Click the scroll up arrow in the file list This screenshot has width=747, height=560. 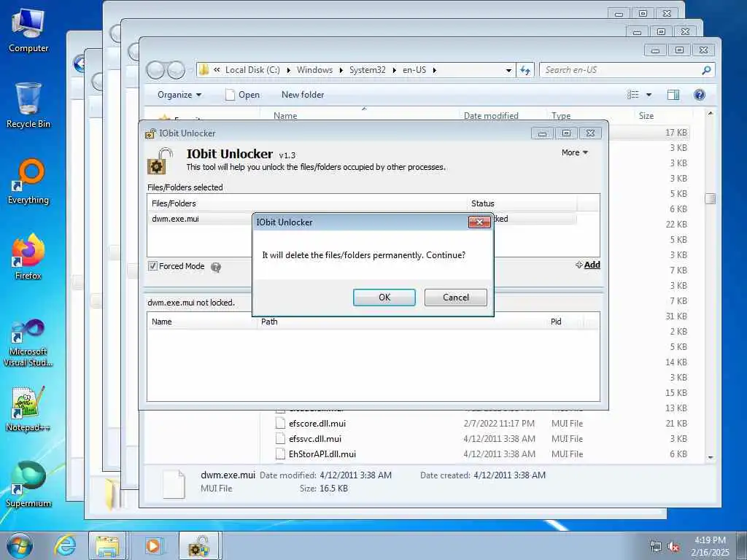[x=711, y=113]
